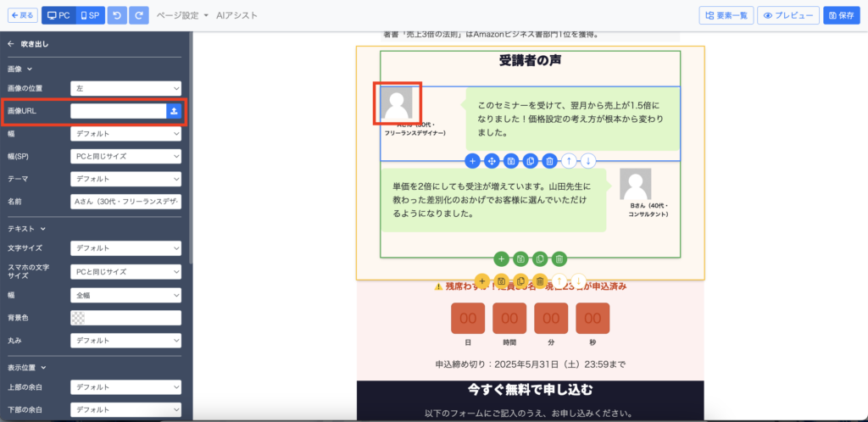
Task: Move the selected speech bubble down
Action: pyautogui.click(x=588, y=161)
